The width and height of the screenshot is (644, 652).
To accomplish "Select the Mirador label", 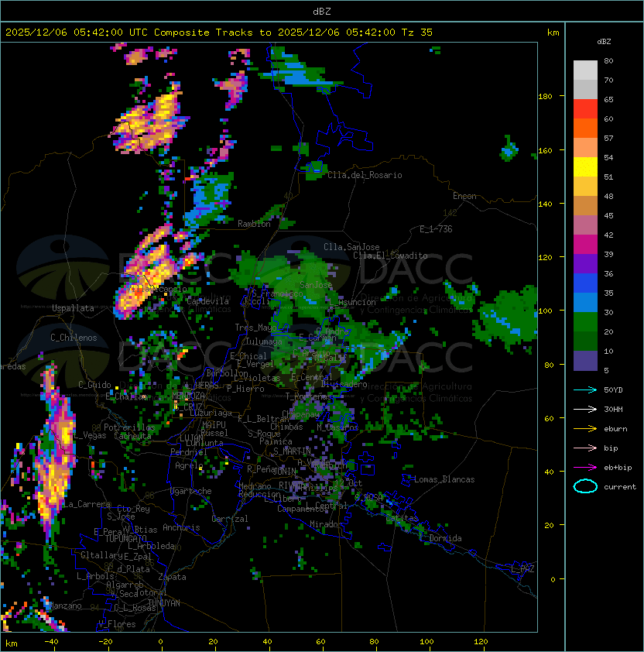I will tap(326, 524).
